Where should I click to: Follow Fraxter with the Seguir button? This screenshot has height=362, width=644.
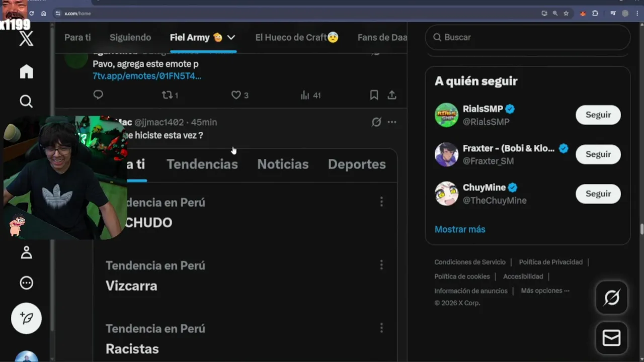pyautogui.click(x=598, y=154)
